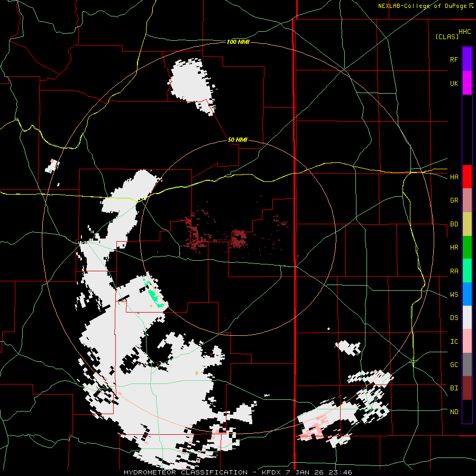This screenshot has width=476, height=476.
Task: Click the GC gray legend swatch
Action: (x=467, y=364)
